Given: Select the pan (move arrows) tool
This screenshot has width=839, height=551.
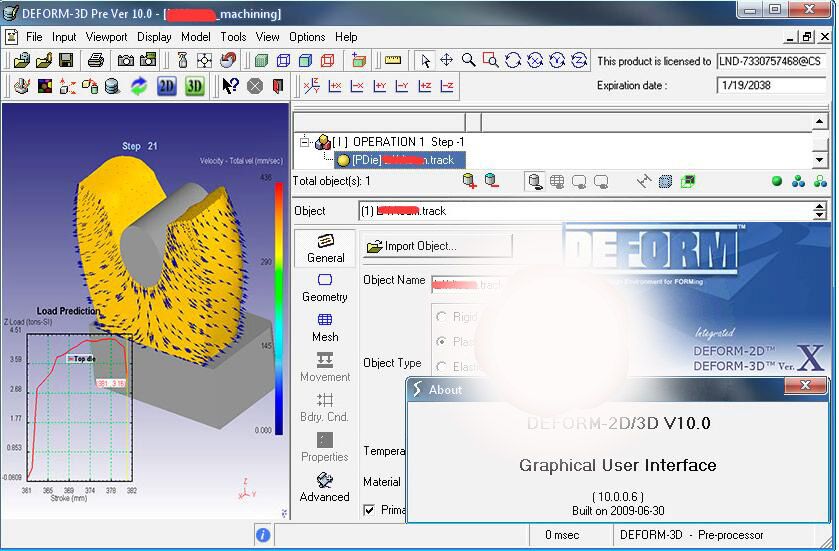Looking at the screenshot, I should tap(447, 61).
